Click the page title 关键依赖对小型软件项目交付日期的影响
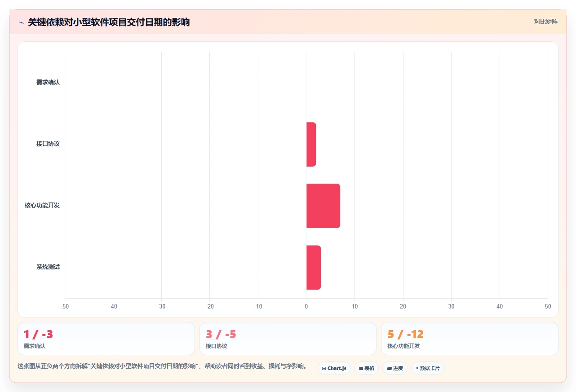Viewport: 576px width, 392px height. click(109, 22)
